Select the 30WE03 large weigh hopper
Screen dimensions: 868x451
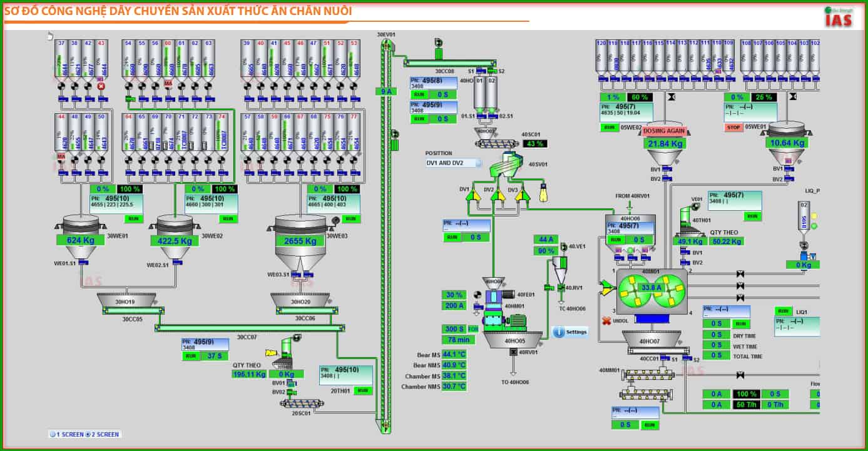(x=301, y=243)
